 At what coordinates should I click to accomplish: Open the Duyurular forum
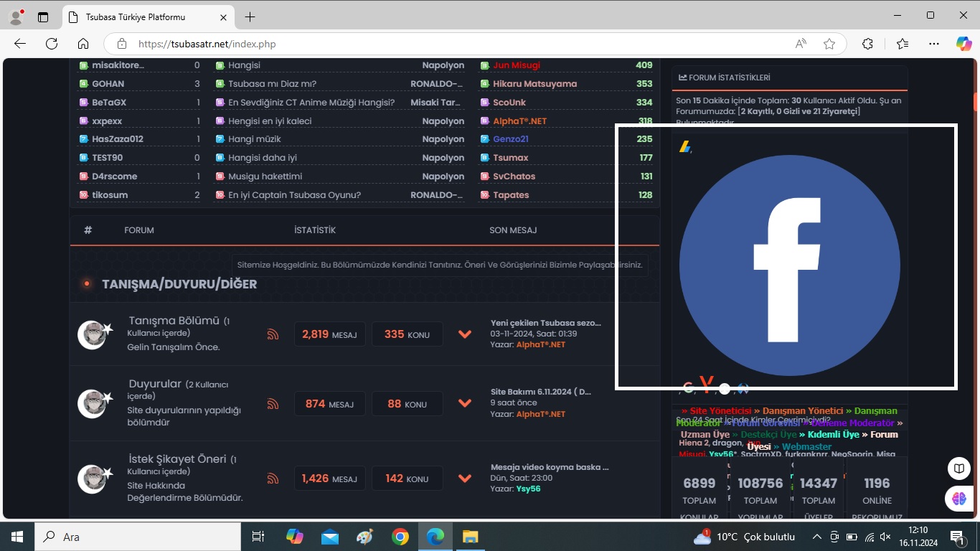[x=155, y=384]
